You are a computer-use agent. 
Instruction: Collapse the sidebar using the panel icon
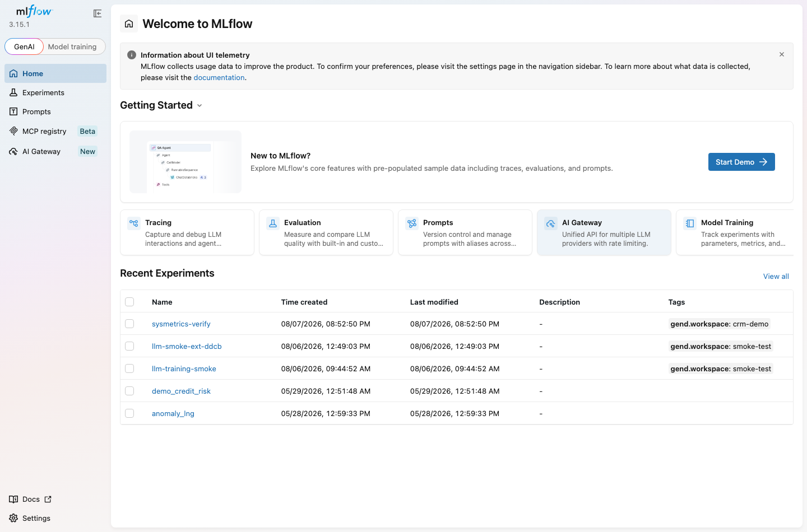click(x=98, y=13)
